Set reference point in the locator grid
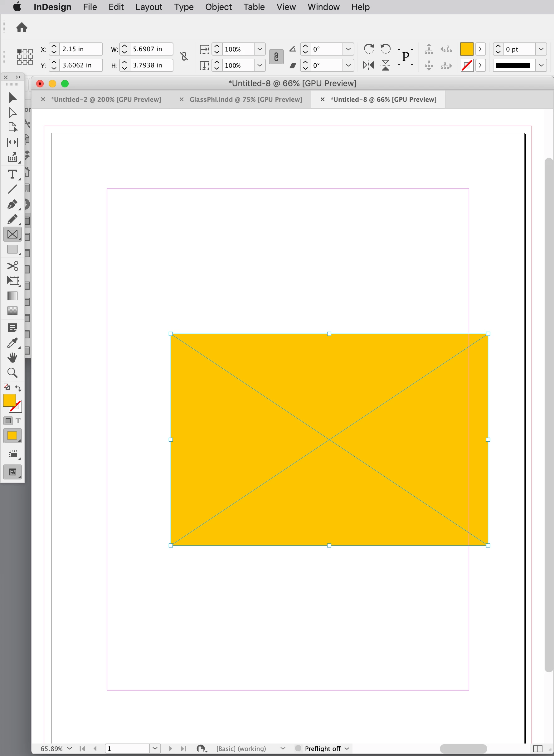554x756 pixels. coord(25,57)
